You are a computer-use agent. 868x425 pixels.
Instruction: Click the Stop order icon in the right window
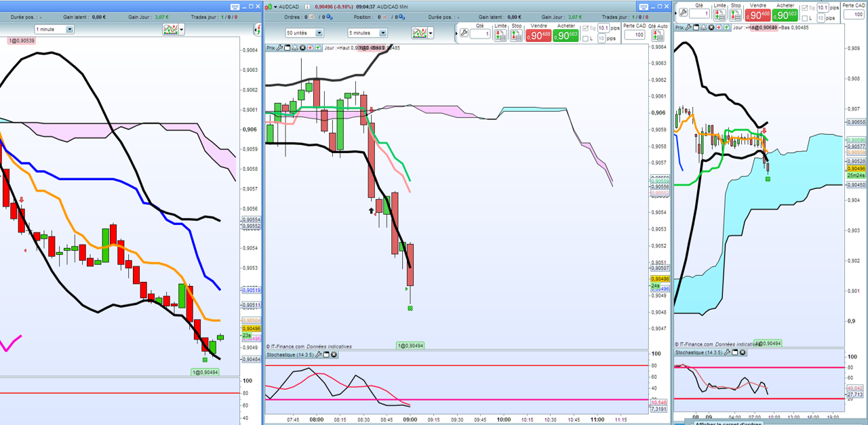point(736,15)
